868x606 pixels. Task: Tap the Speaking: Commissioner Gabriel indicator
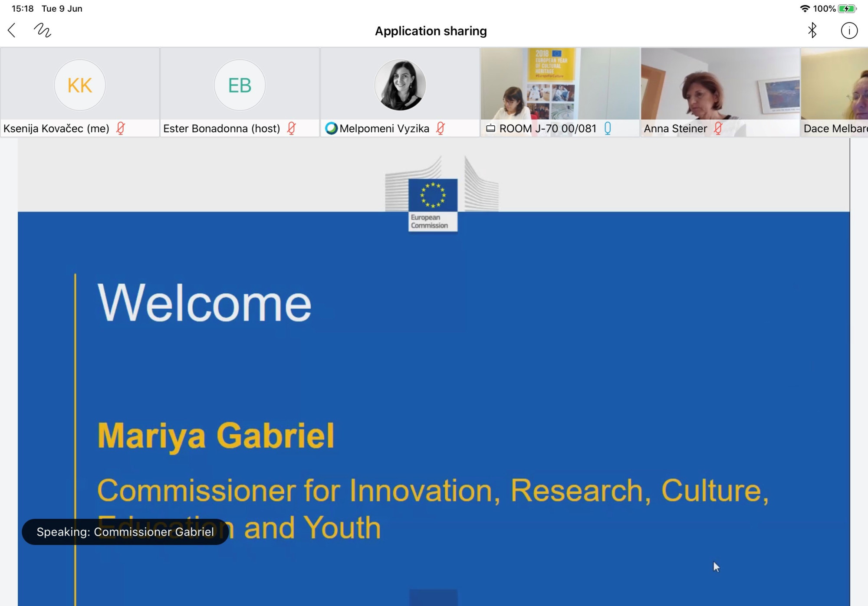tap(125, 532)
